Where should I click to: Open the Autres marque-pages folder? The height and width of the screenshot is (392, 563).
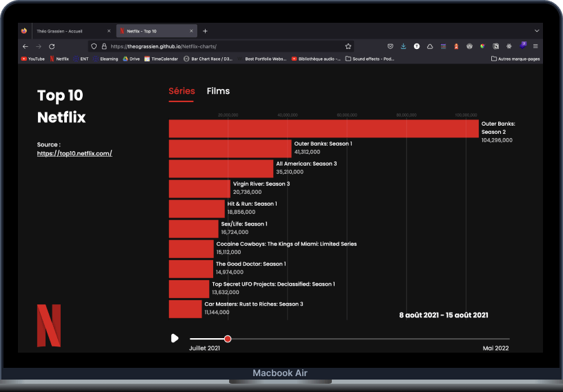tap(515, 59)
